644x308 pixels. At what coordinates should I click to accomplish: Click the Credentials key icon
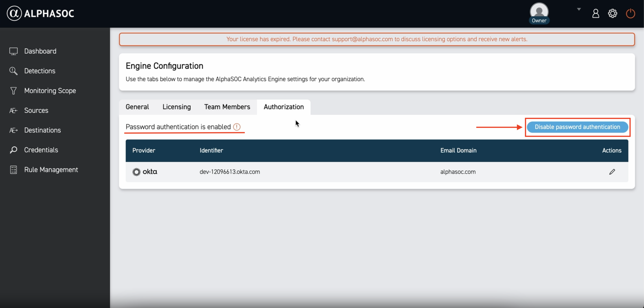(x=13, y=150)
